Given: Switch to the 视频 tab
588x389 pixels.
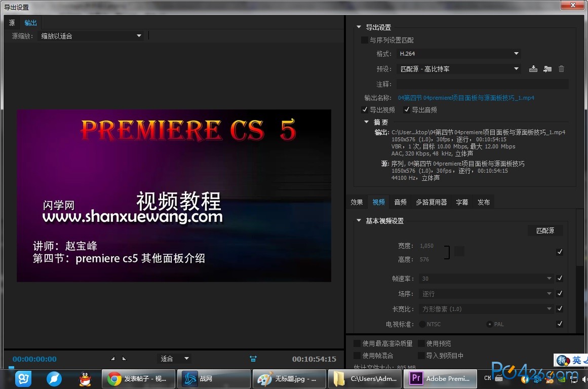Looking at the screenshot, I should point(379,202).
